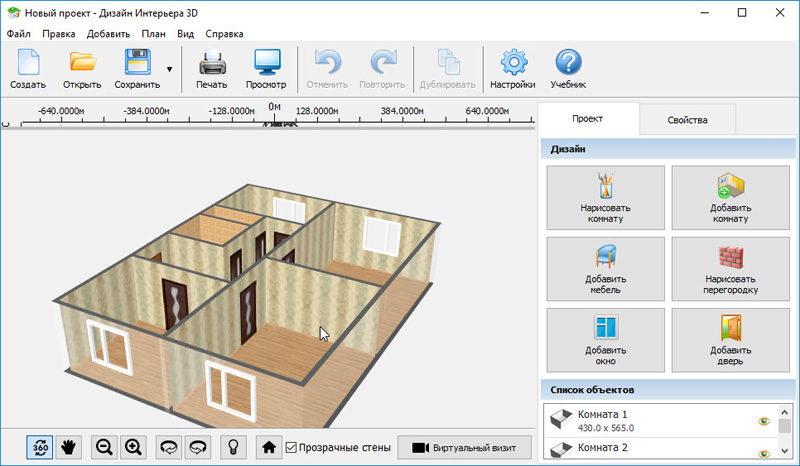The width and height of the screenshot is (800, 466).
Task: Open the Вид menu
Action: coord(186,34)
